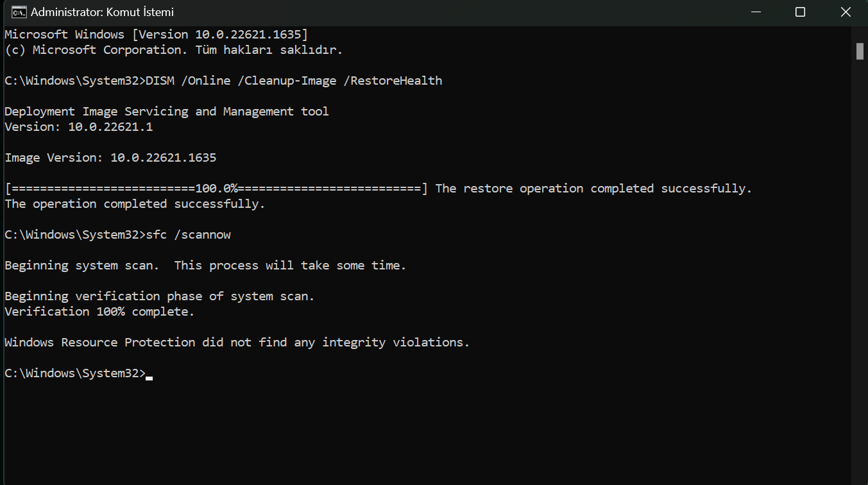Click the Command Prompt icon in title bar
The height and width of the screenshot is (485, 868).
19,12
